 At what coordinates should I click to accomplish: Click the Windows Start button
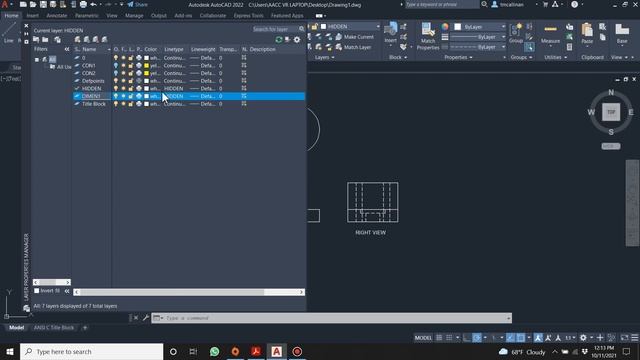pyautogui.click(x=9, y=351)
